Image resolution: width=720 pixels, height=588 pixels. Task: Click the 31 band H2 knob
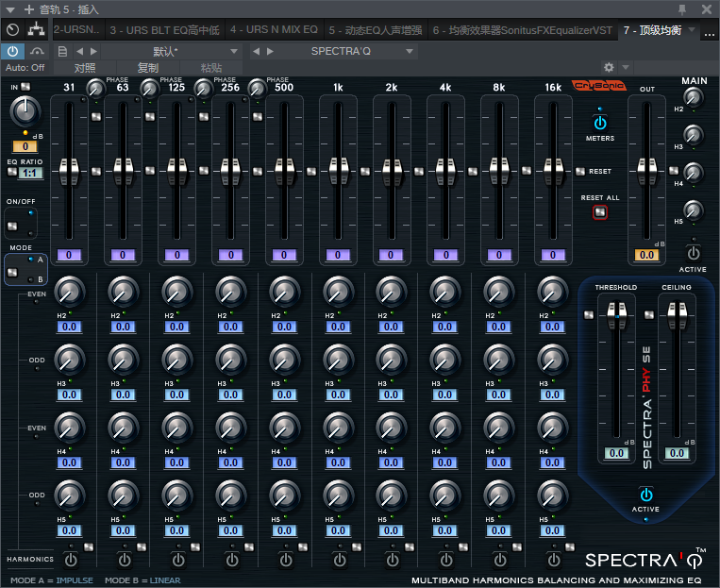coord(69,293)
